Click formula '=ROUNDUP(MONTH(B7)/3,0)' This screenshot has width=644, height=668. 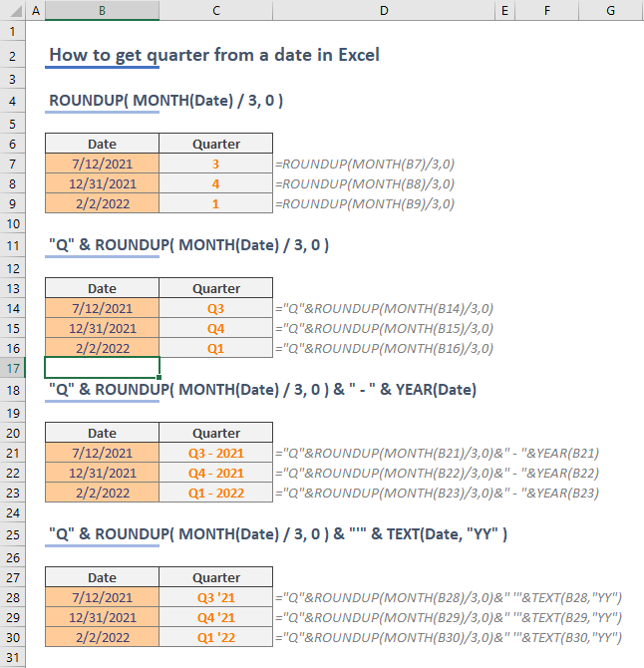coord(365,165)
